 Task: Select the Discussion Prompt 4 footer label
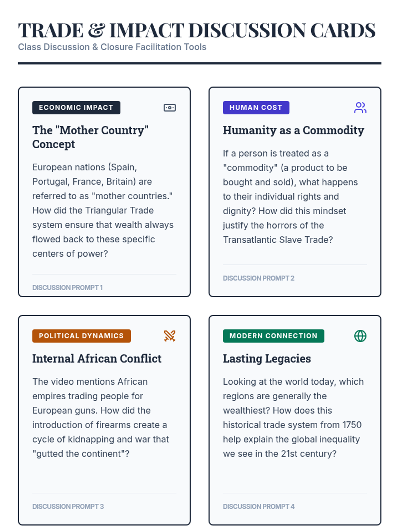(x=259, y=506)
